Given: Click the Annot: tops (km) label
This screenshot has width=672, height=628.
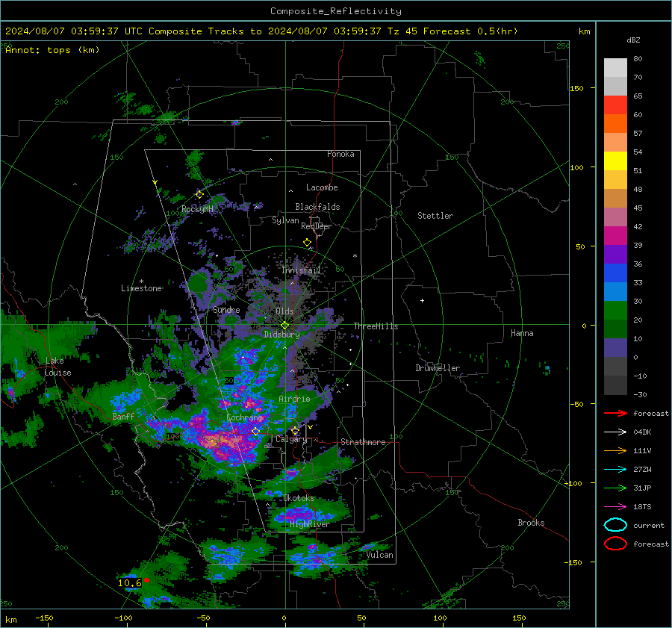Looking at the screenshot, I should [52, 50].
